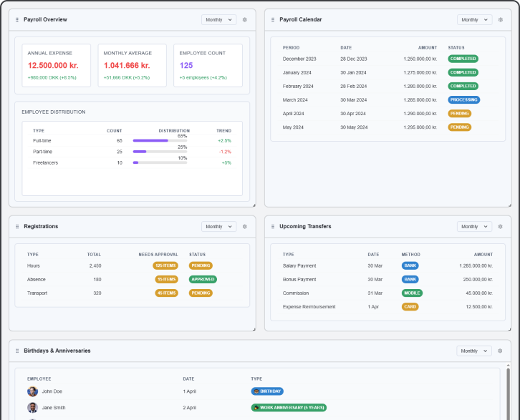Grab Payroll Calendar drag handle icon
This screenshot has height=420, width=520.
[273, 20]
